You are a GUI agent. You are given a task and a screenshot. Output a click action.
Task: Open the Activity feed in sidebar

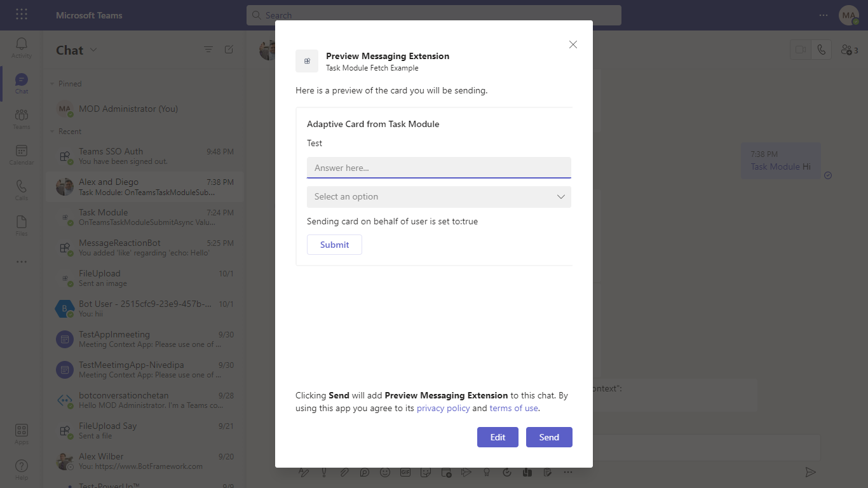click(22, 47)
